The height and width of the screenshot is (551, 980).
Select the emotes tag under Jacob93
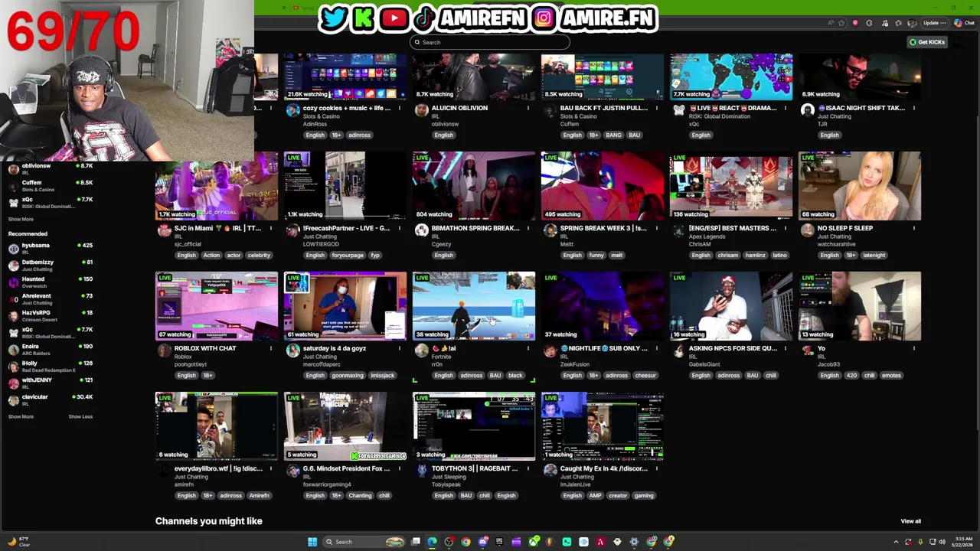(x=891, y=375)
